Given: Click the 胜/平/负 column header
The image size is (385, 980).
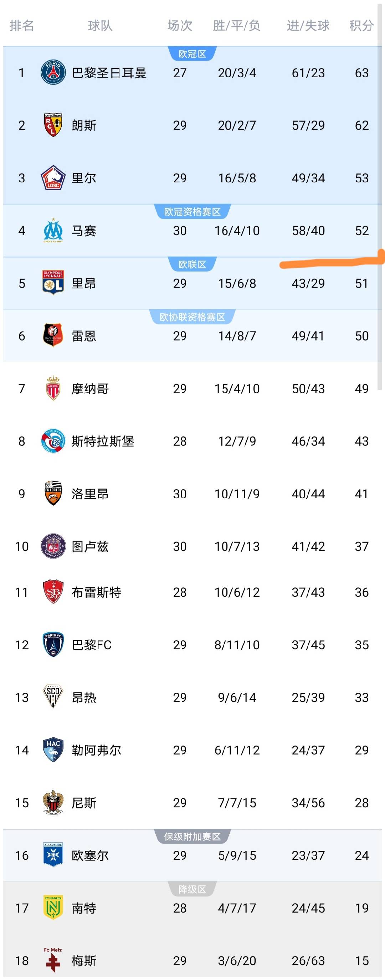Looking at the screenshot, I should pyautogui.click(x=236, y=26).
